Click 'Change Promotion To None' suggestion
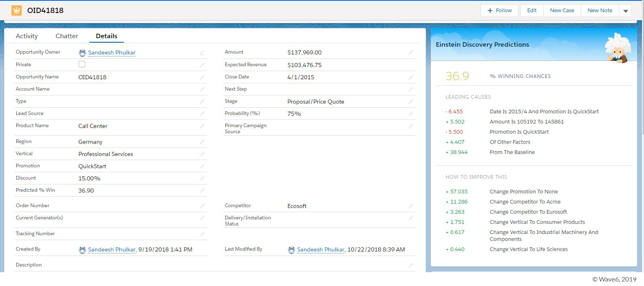Viewport: 644px width, 286px height. [x=524, y=192]
